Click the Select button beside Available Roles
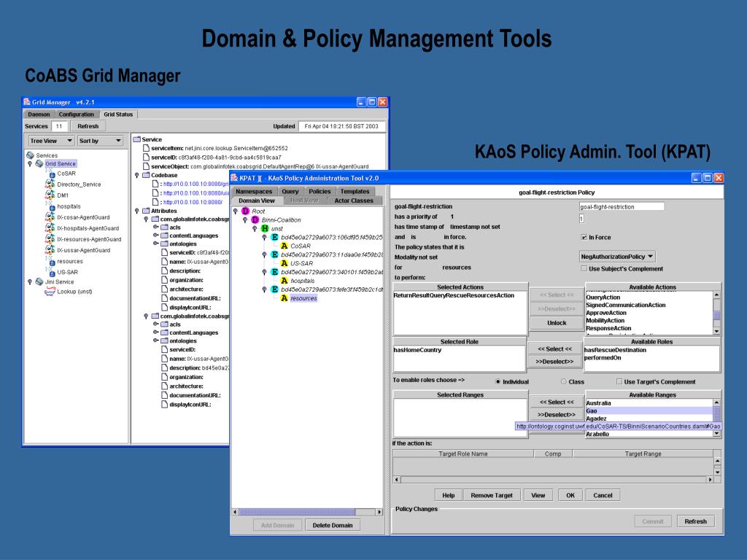The width and height of the screenshot is (747, 560). pos(554,349)
